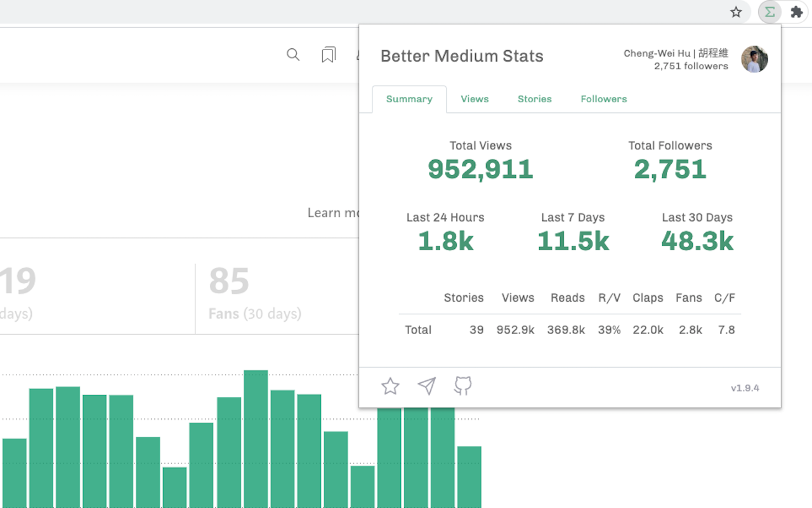Click the Stories column header
This screenshot has width=812, height=508.
[x=464, y=298]
